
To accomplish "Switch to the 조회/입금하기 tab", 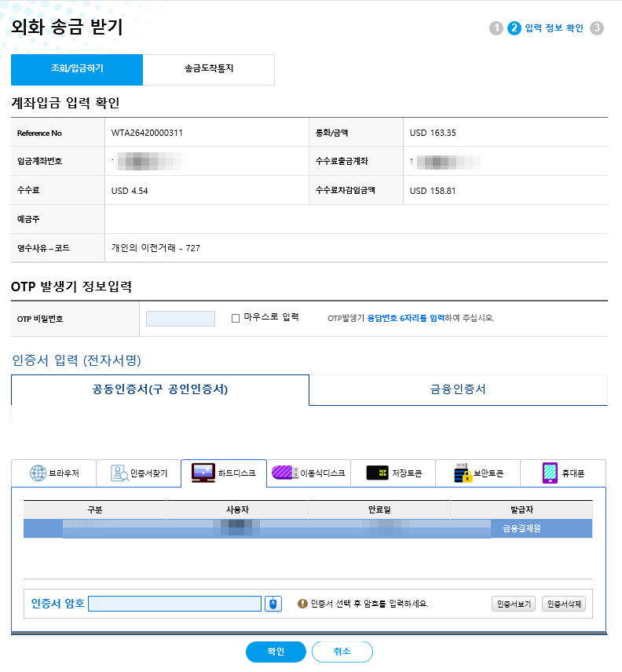I will [77, 69].
